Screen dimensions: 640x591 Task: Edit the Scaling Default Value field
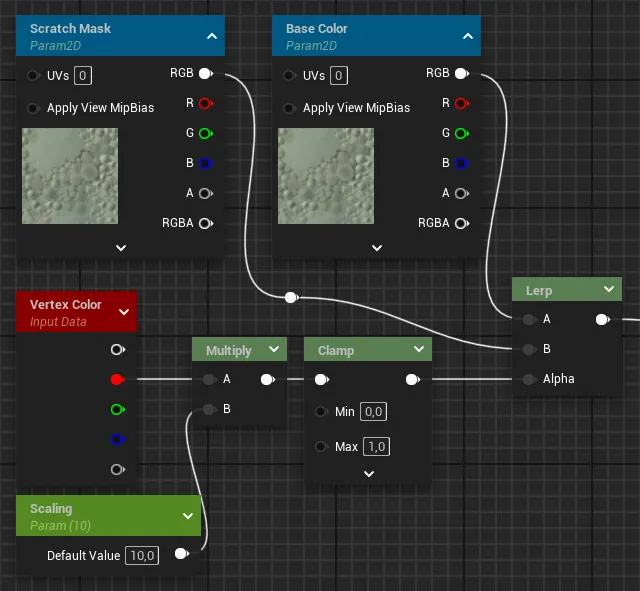[x=142, y=555]
